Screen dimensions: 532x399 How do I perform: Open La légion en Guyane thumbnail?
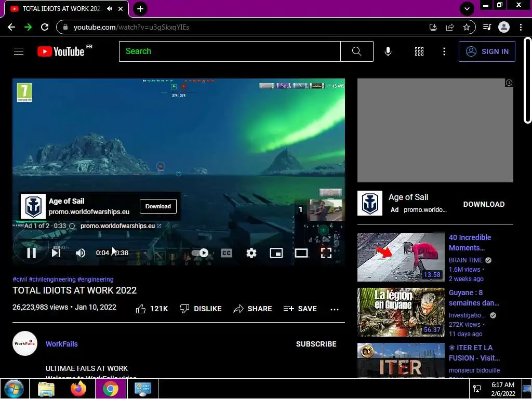click(401, 312)
